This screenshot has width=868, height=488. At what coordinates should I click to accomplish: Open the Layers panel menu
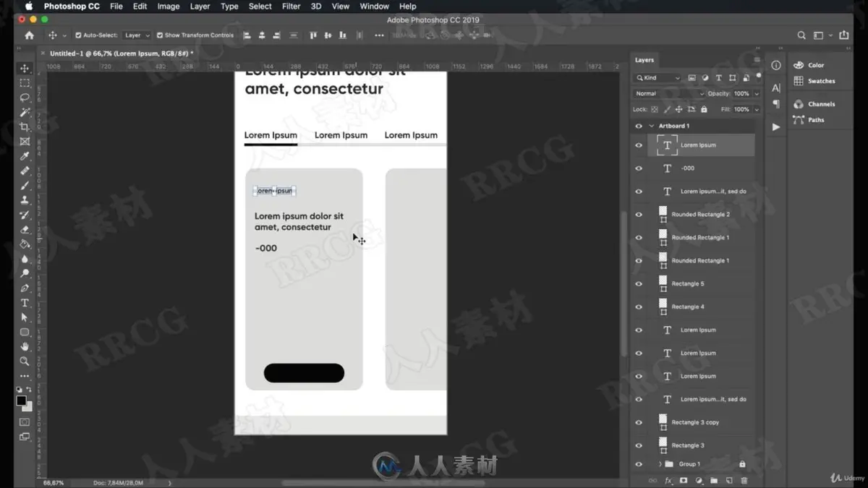click(x=757, y=60)
